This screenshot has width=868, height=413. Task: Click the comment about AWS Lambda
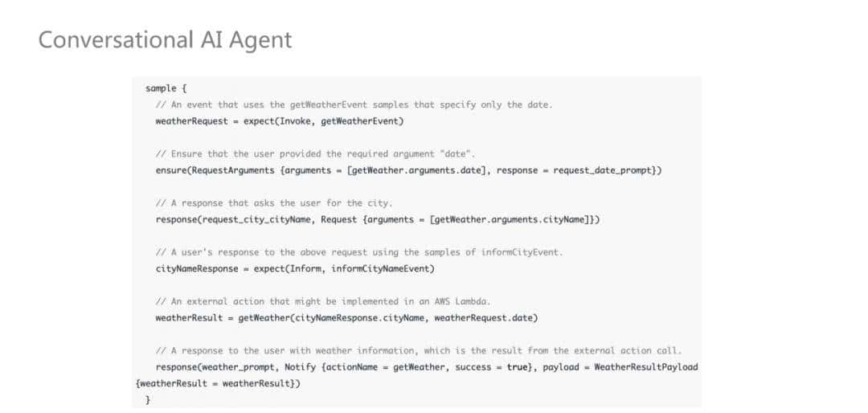click(x=323, y=301)
